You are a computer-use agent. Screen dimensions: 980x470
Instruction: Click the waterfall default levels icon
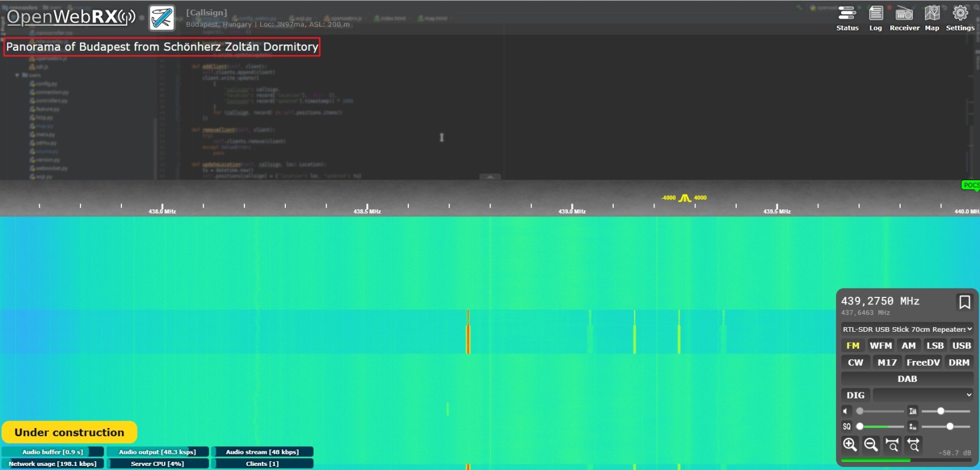point(913,426)
